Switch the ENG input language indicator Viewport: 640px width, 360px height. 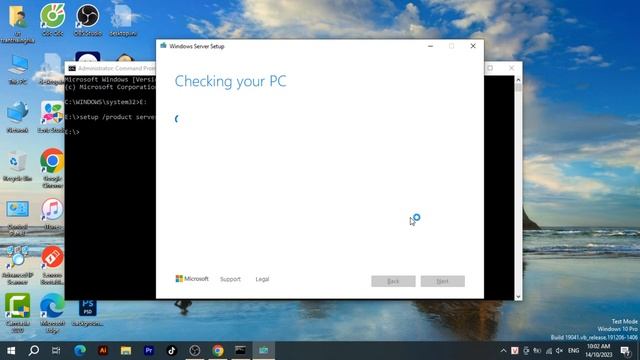click(573, 351)
